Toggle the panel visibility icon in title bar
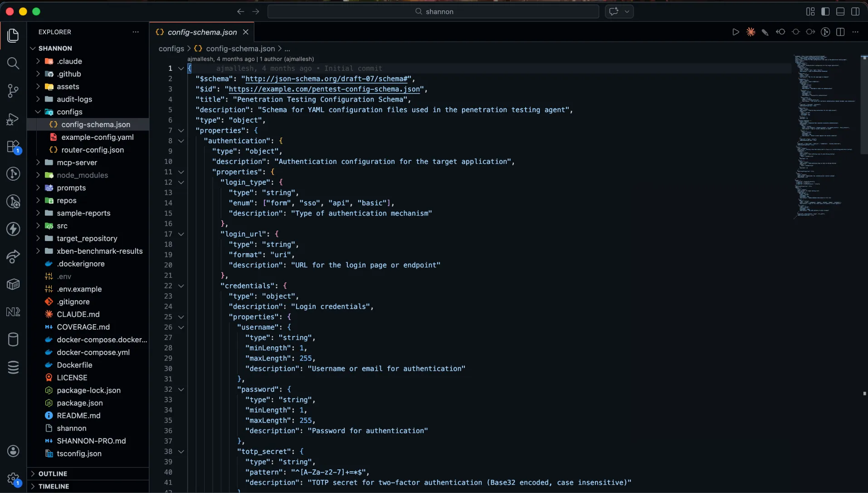The image size is (868, 493). (840, 12)
